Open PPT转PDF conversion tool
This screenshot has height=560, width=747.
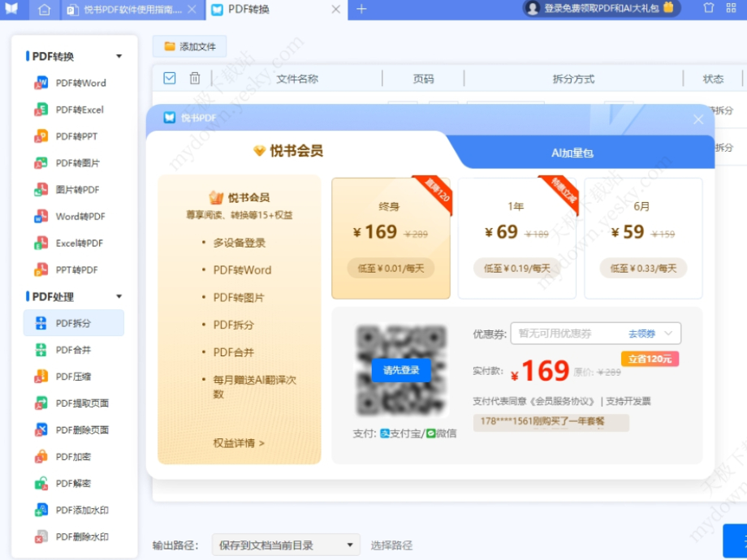[x=67, y=269]
